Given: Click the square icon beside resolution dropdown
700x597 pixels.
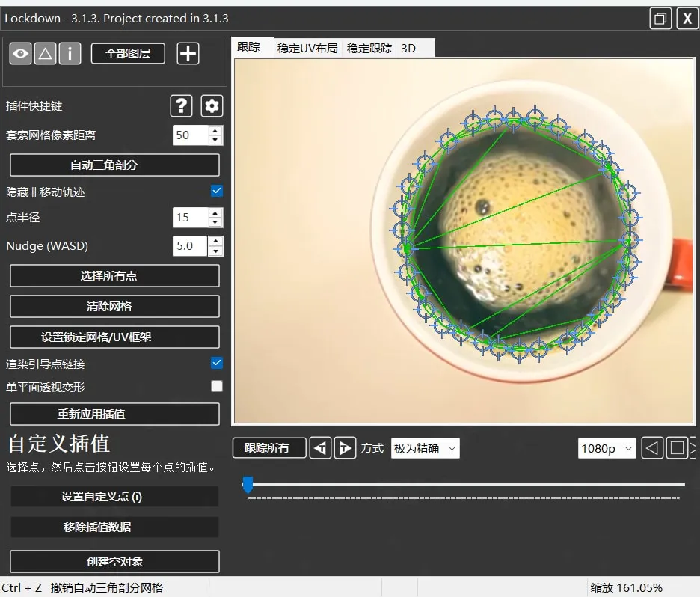Looking at the screenshot, I should point(676,448).
